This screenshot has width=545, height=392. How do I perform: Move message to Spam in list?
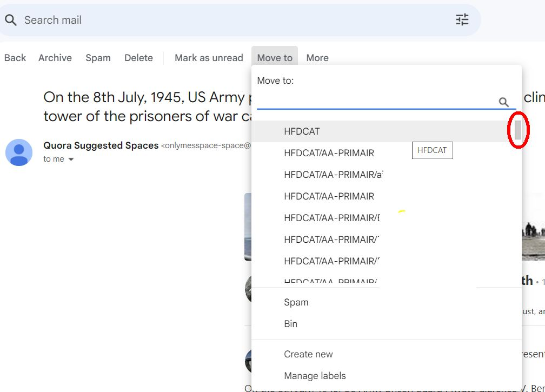click(296, 302)
